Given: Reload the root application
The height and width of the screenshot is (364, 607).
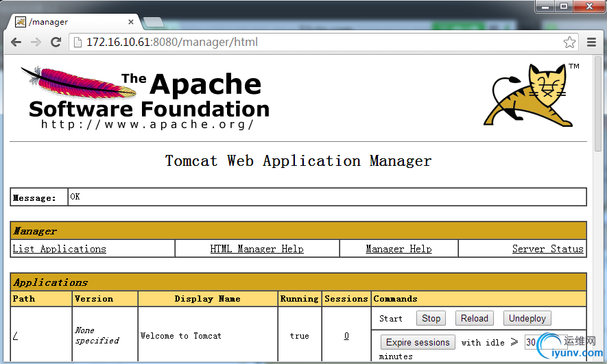Looking at the screenshot, I should coord(474,318).
